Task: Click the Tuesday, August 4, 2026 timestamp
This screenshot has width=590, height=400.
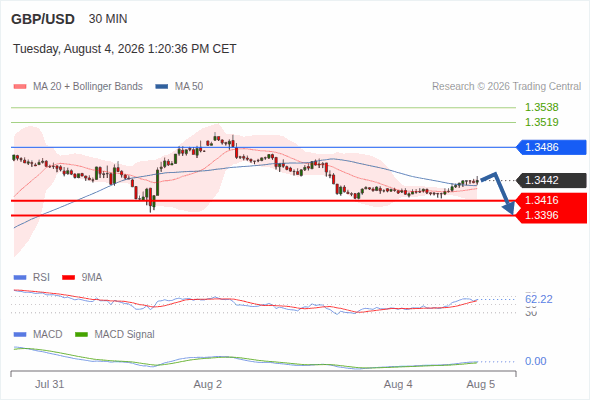Action: pos(125,49)
